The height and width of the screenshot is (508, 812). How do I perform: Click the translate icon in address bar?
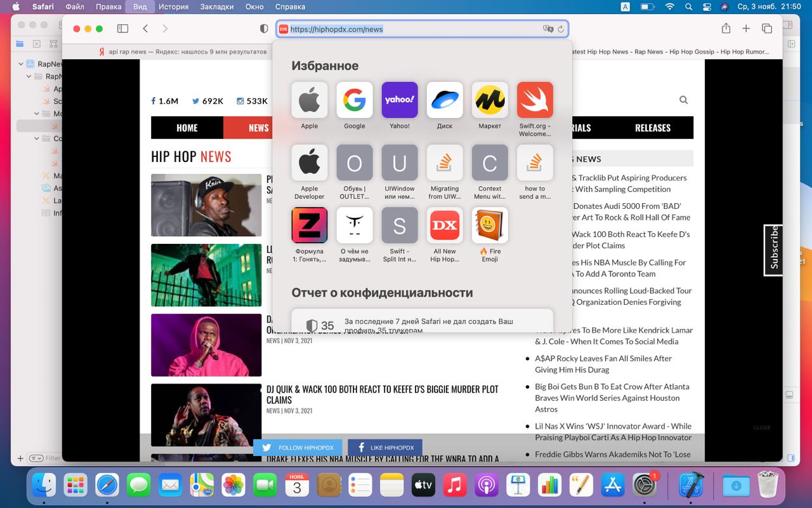click(x=548, y=29)
